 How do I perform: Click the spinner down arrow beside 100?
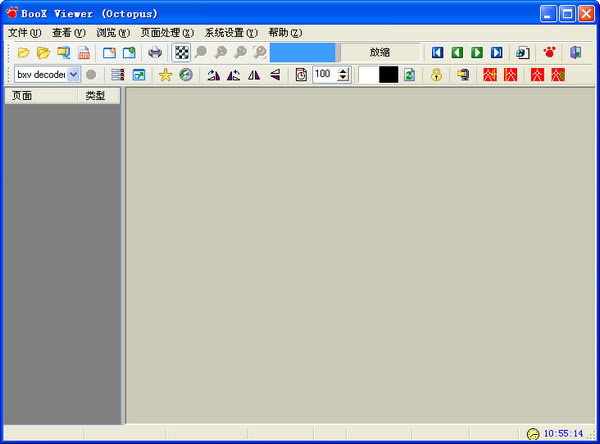click(x=343, y=78)
